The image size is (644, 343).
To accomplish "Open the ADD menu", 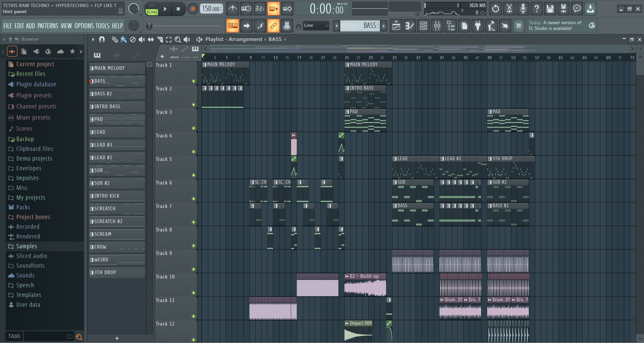I will pyautogui.click(x=30, y=26).
